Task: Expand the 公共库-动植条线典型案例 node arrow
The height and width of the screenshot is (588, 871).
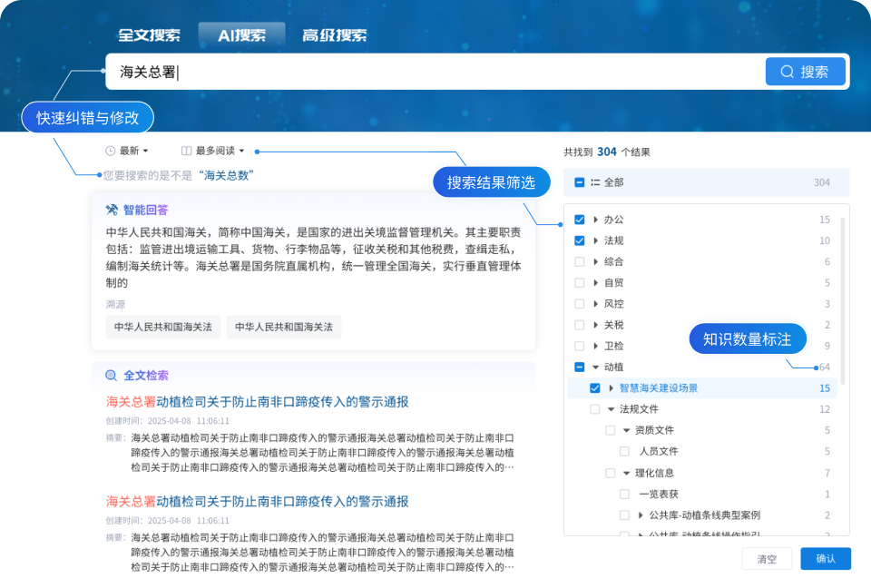Action: tap(641, 515)
